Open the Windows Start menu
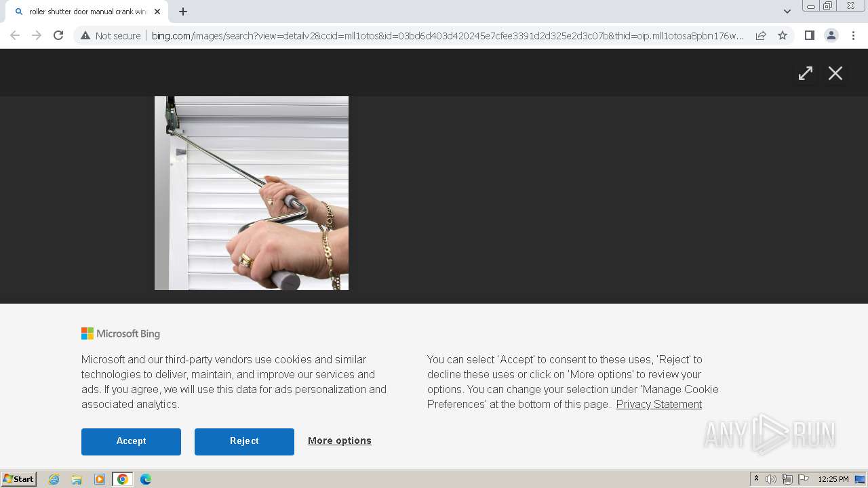Screen dimensions: 868x488 (19, 479)
